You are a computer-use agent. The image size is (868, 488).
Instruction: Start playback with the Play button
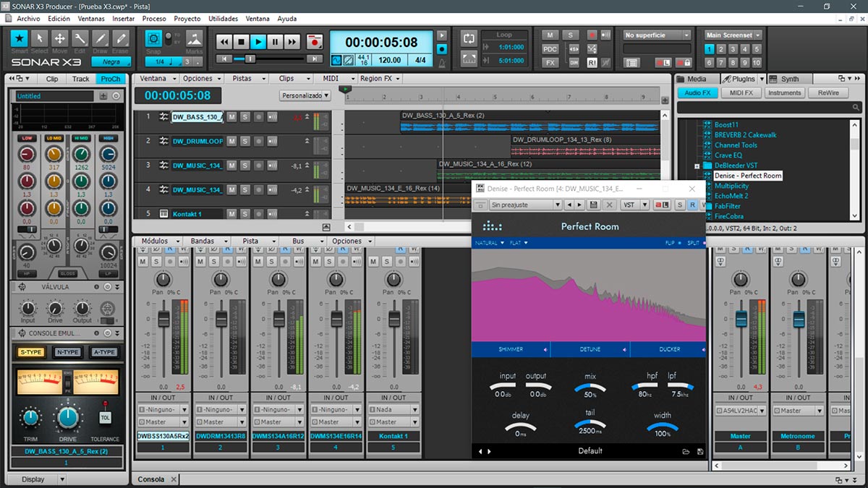tap(258, 42)
